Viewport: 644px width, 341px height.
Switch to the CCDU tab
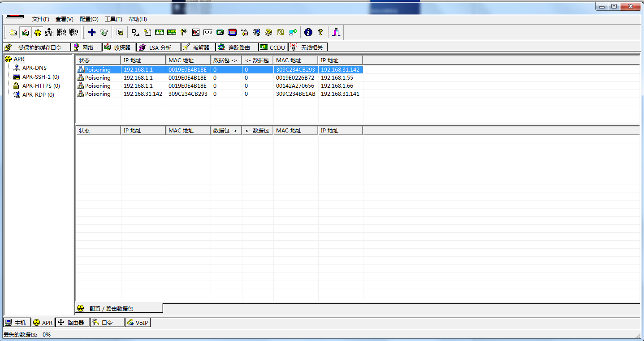click(x=273, y=47)
